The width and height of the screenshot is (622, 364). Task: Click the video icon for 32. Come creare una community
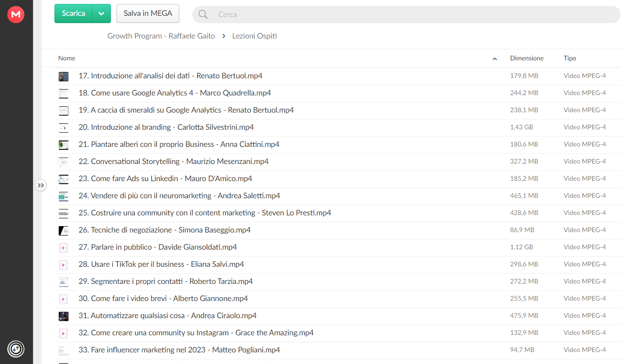63,333
